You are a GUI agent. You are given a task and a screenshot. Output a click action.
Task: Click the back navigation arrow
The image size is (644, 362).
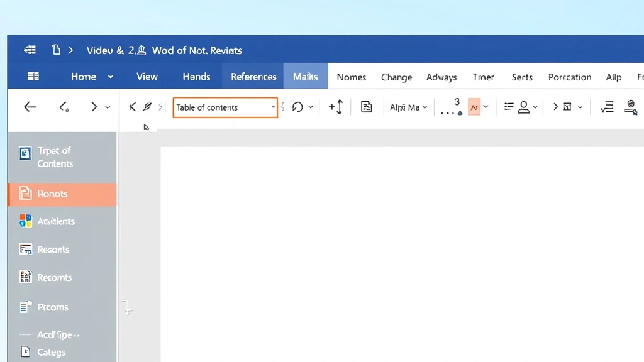click(30, 107)
